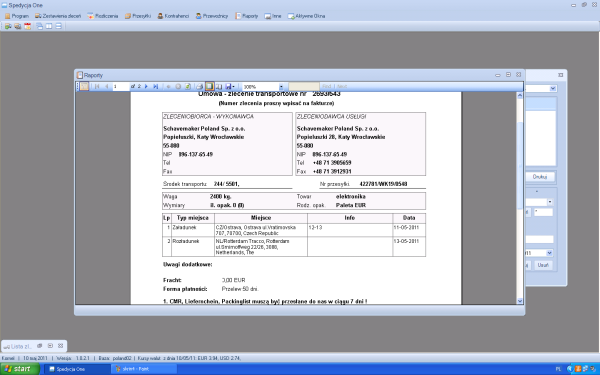Click the export save disk icon
600x375 pixels.
coord(228,86)
